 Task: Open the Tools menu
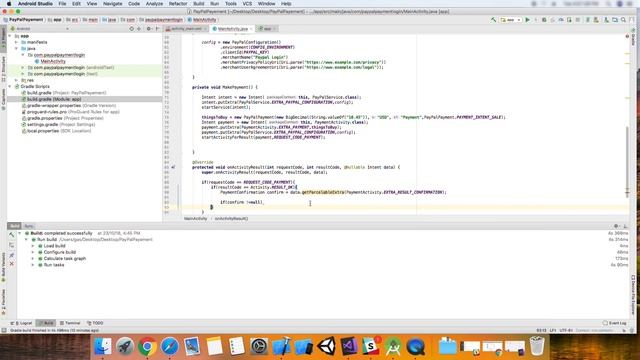231,4
